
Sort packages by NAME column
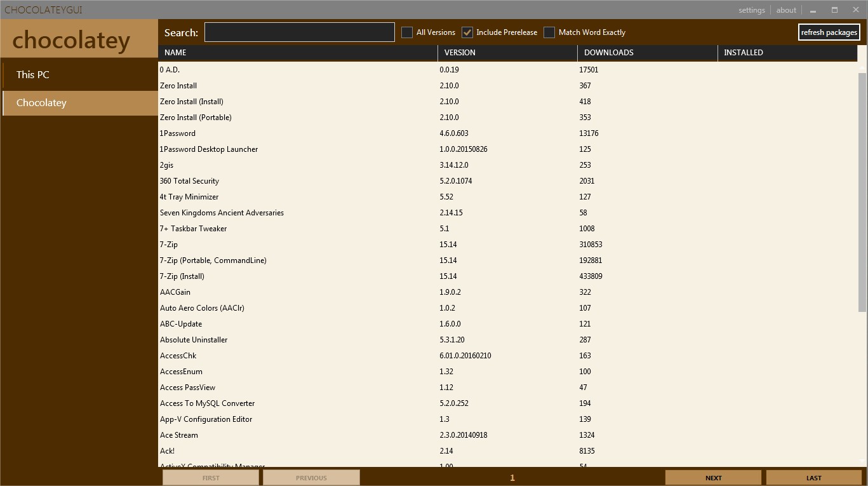tap(298, 53)
